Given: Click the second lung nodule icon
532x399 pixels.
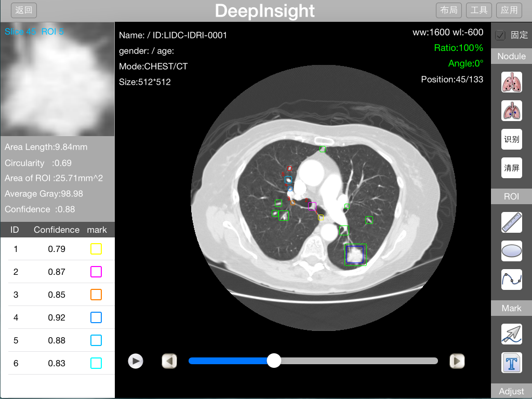Looking at the screenshot, I should (511, 111).
